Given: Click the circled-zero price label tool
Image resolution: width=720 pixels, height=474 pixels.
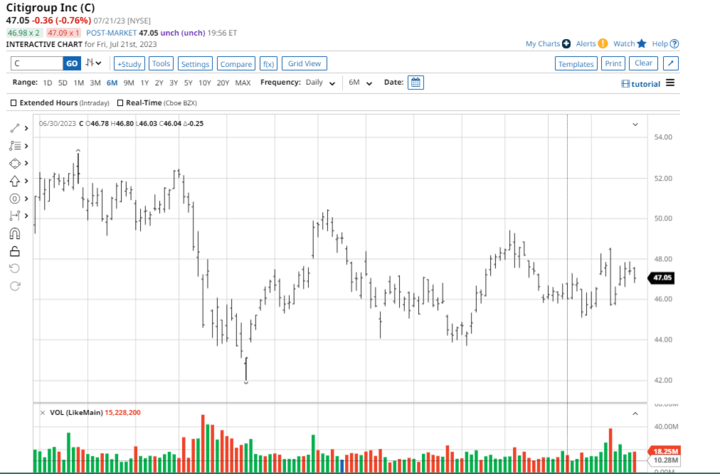Looking at the screenshot, I should tap(15, 198).
